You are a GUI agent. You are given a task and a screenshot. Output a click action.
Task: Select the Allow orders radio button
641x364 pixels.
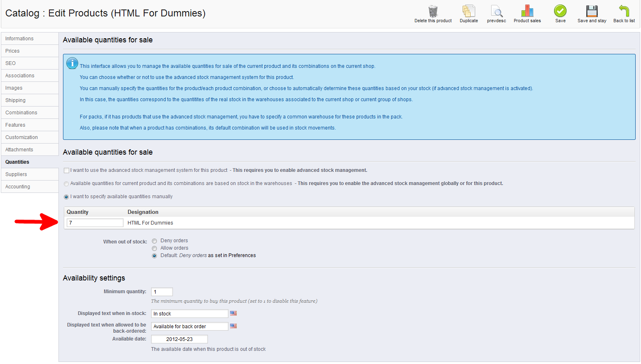click(154, 248)
